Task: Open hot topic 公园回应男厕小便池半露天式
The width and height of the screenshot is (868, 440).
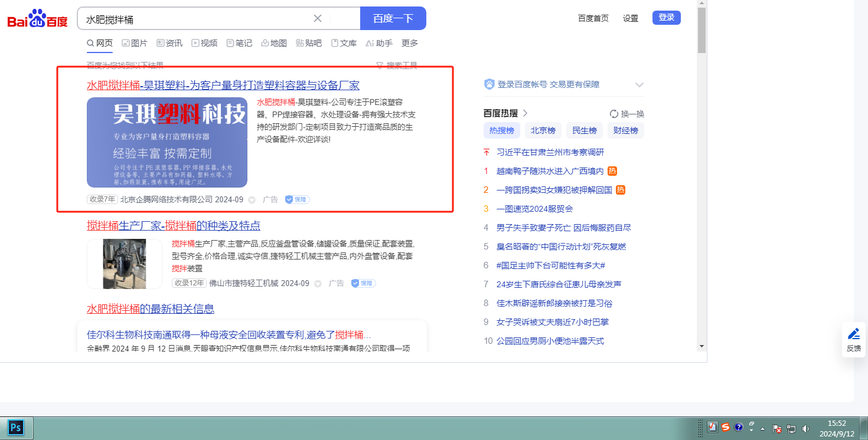Action: click(x=550, y=341)
